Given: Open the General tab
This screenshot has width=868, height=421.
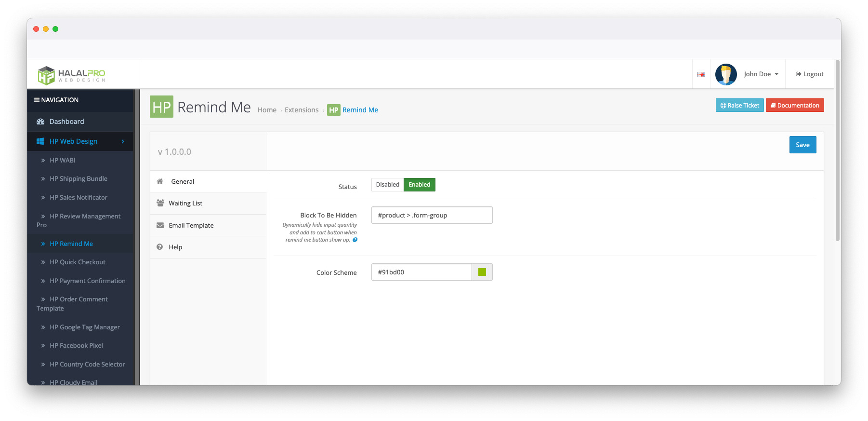Looking at the screenshot, I should click(208, 181).
